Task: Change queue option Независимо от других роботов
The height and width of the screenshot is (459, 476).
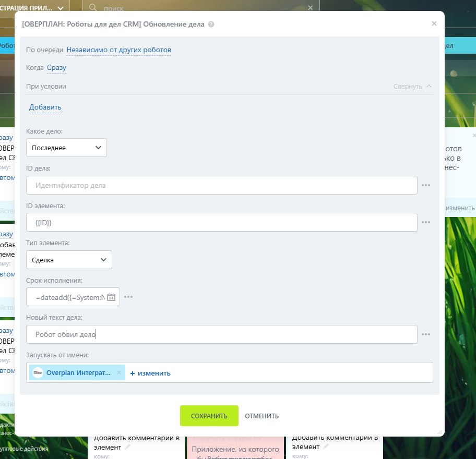Action: pos(118,50)
